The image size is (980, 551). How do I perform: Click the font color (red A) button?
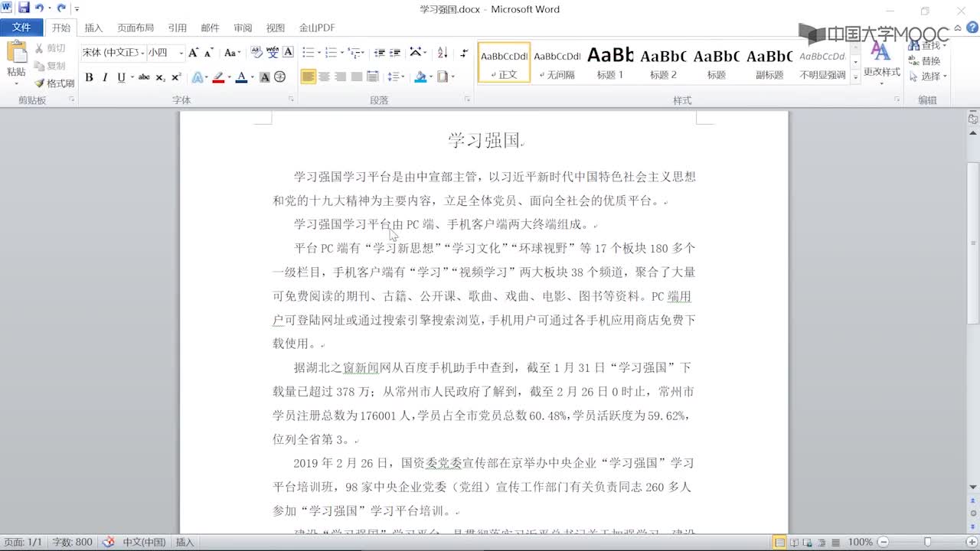(241, 77)
